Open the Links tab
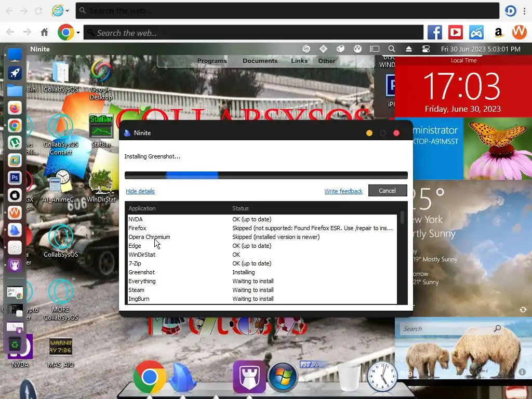532x399 pixels. click(x=299, y=61)
